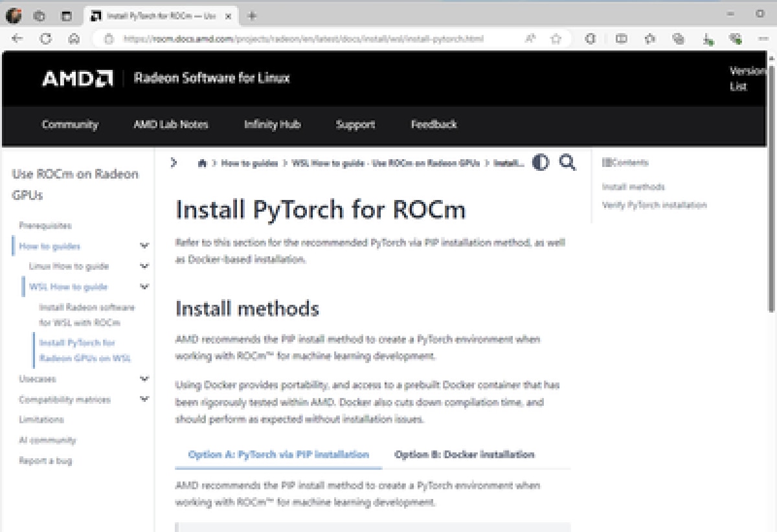Open Compatibility matrices sidebar link
The width and height of the screenshot is (777, 532).
(x=65, y=399)
